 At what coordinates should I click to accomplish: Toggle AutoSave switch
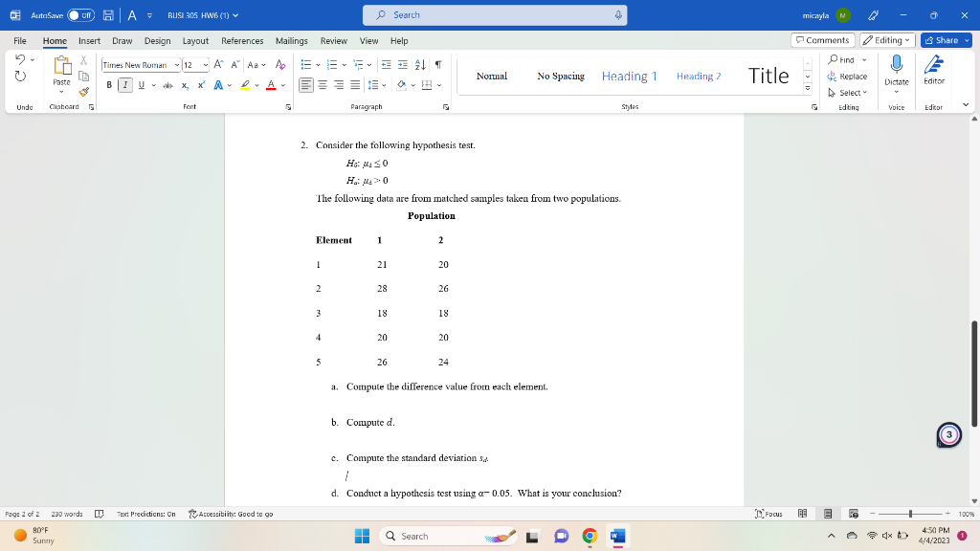[80, 15]
